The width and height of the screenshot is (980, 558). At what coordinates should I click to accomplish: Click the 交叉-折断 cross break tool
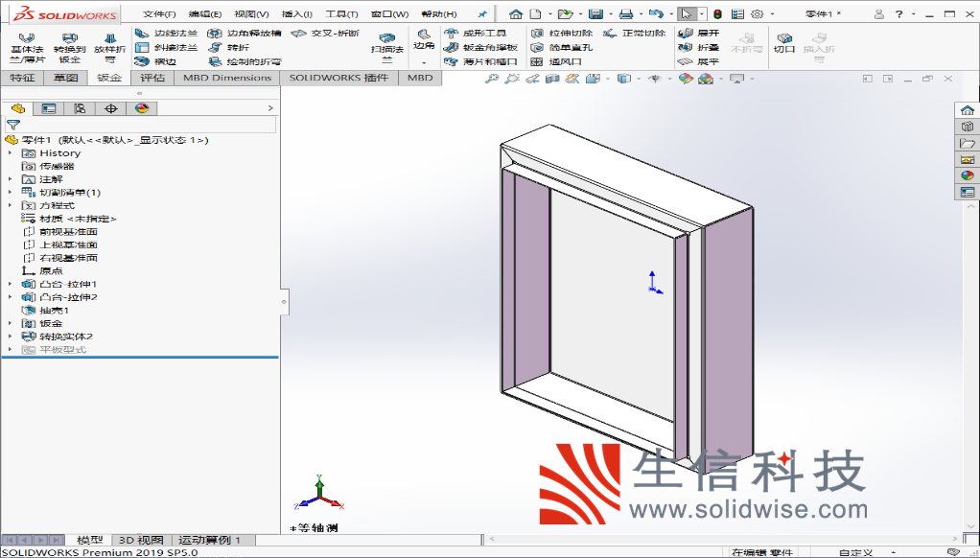[326, 34]
